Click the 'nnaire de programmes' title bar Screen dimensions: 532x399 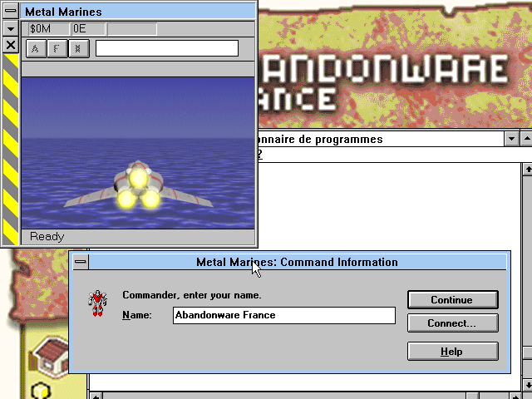(380, 139)
